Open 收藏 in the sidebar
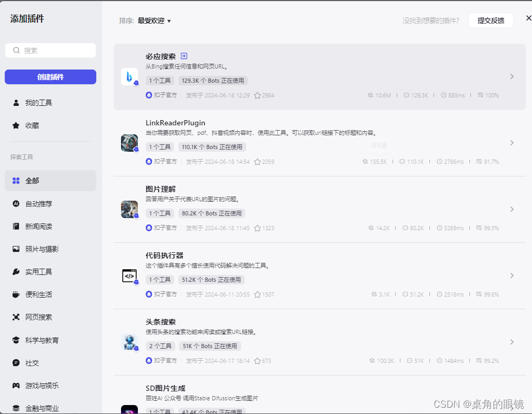Viewport: 532px width, 414px height. click(x=29, y=125)
